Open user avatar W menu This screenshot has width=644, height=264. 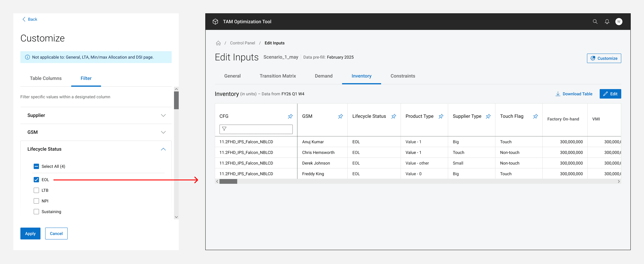[618, 22]
